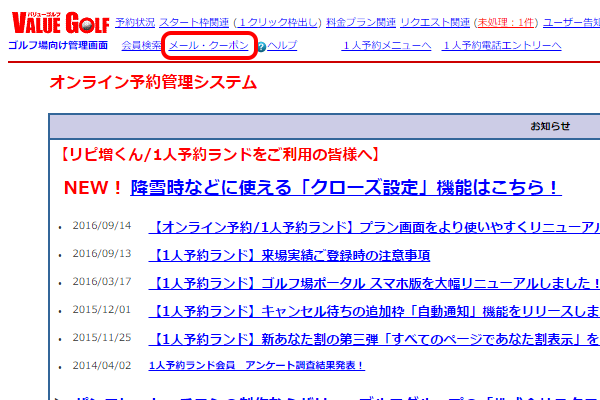
Task: Click the date 2014/04/02
Action: tap(102, 365)
